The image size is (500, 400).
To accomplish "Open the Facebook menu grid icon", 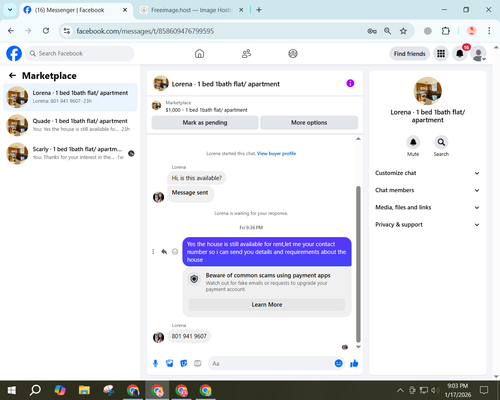I will [441, 53].
